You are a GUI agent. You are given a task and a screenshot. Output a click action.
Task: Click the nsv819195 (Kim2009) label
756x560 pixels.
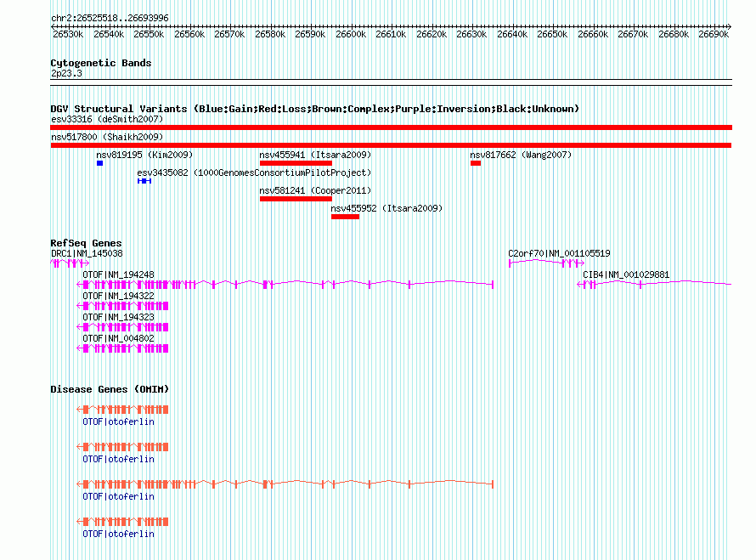[144, 155]
